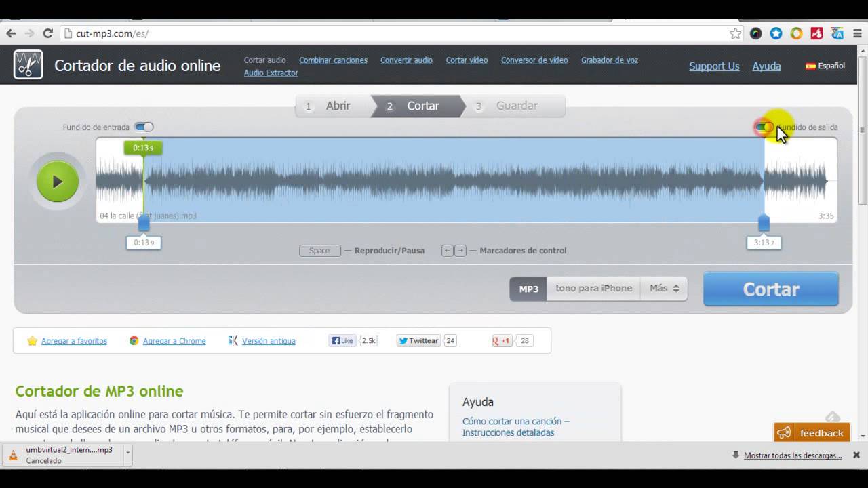Screen dimensions: 868x488
Task: Click the green 0:13.9 playhead label
Action: 143,148
